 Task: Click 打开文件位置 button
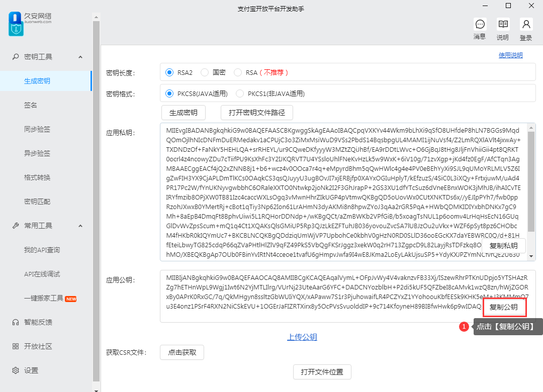322,372
